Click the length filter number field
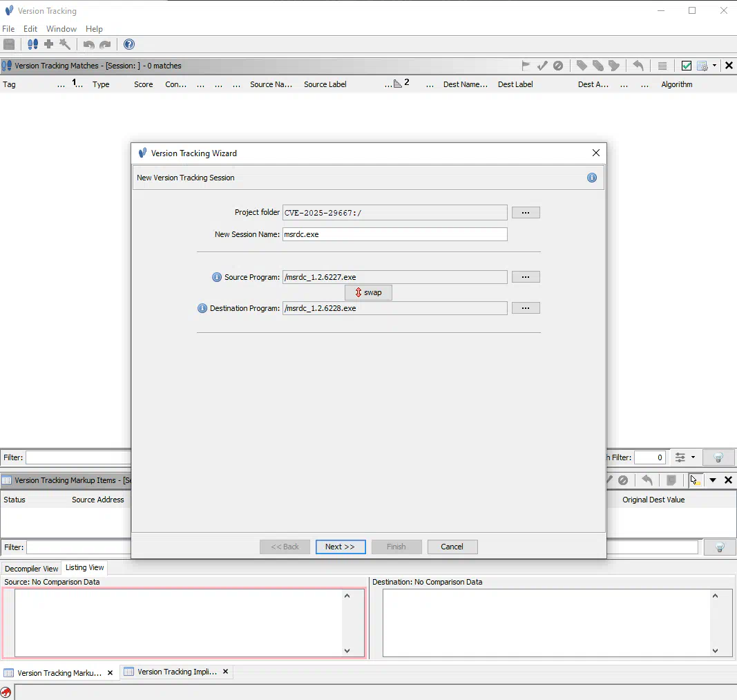Screen dimensions: 737x700 pos(649,457)
